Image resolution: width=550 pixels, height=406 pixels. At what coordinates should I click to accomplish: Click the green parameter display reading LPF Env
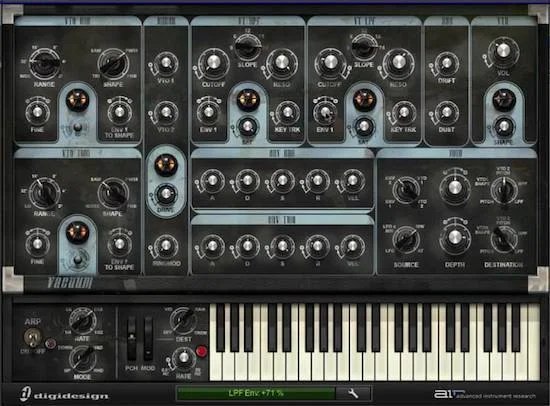tap(256, 393)
